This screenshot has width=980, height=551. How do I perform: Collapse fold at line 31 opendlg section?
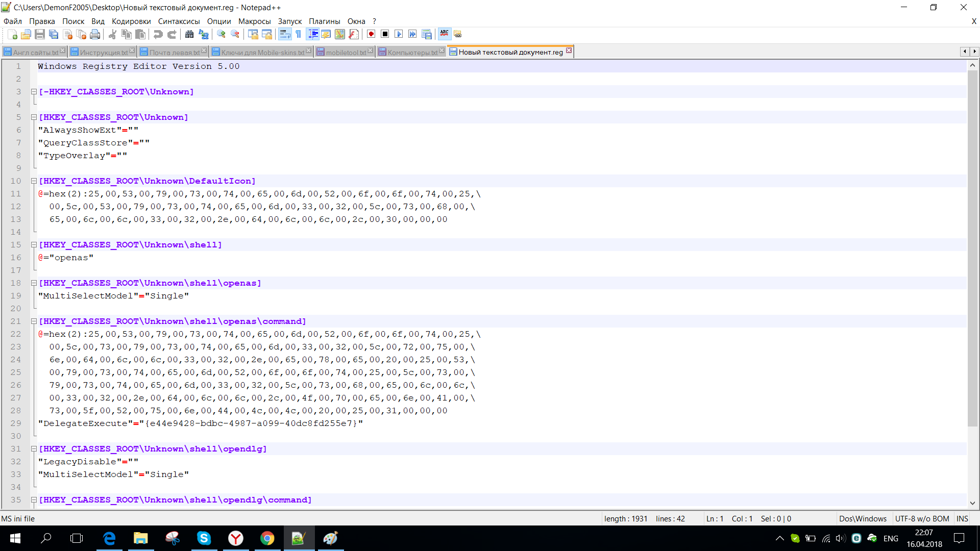tap(34, 449)
